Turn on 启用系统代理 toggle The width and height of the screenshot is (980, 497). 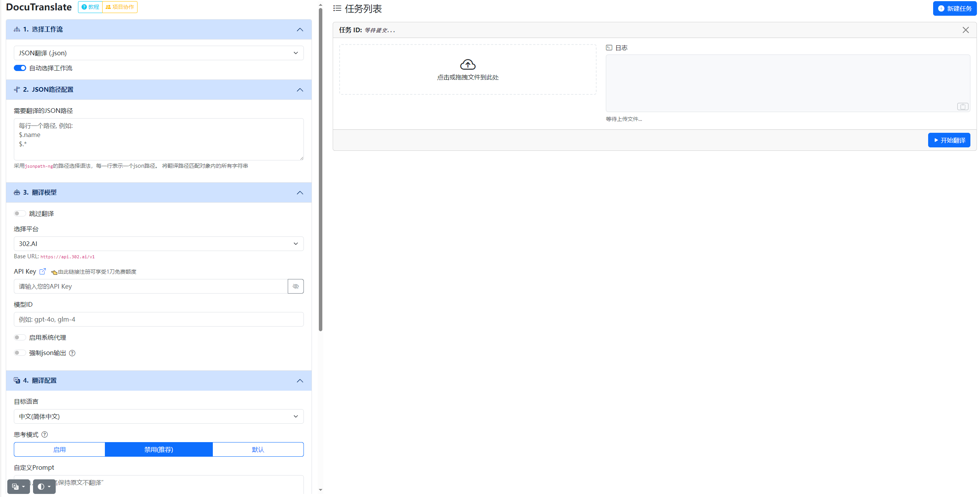click(20, 337)
